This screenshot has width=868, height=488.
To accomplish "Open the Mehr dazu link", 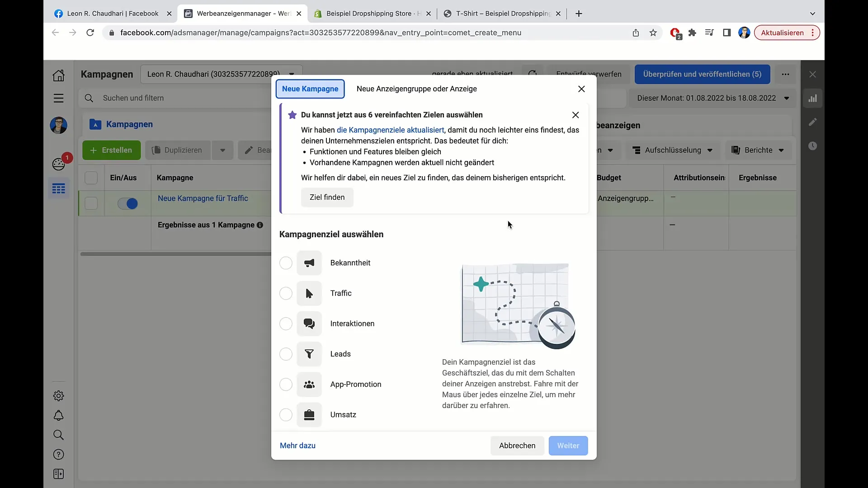I will click(x=297, y=446).
